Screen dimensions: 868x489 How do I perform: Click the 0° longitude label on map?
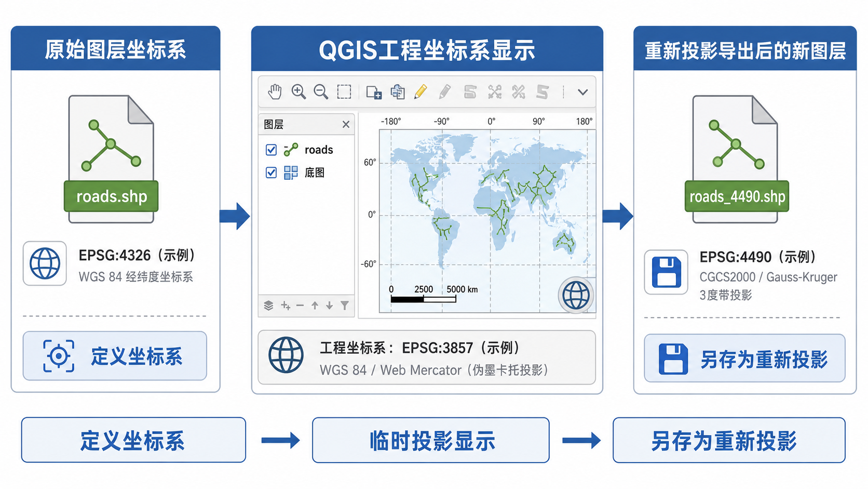tap(491, 121)
